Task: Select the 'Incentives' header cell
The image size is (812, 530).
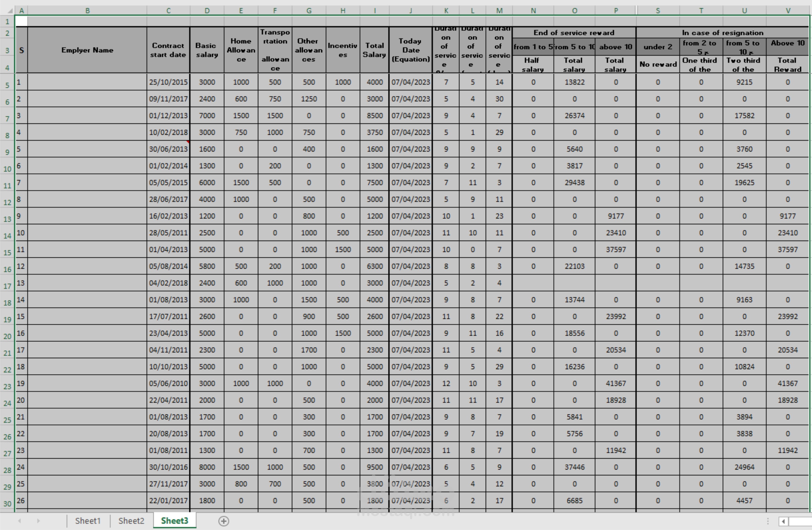Action: 343,50
